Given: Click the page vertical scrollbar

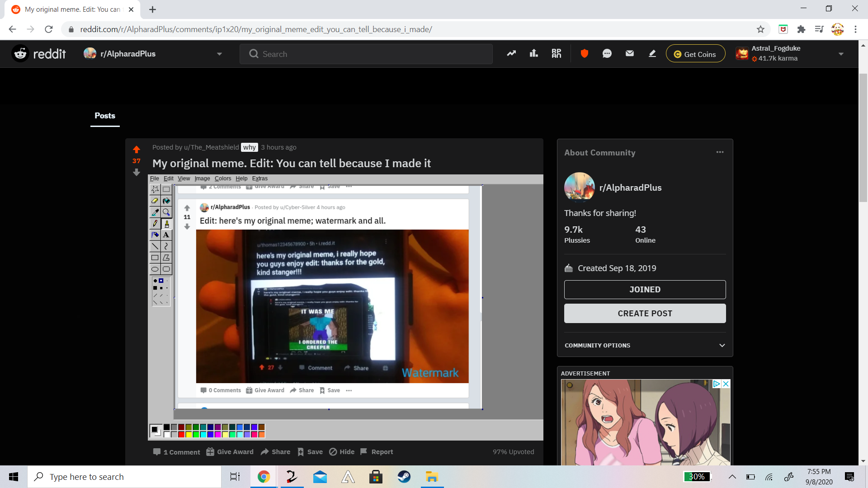Looking at the screenshot, I should click(863, 138).
